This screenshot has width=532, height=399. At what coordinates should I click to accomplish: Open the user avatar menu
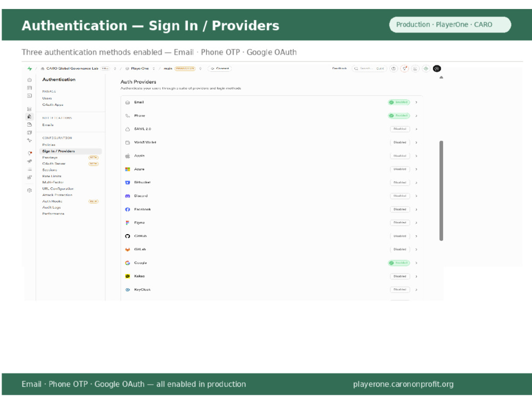pos(437,69)
